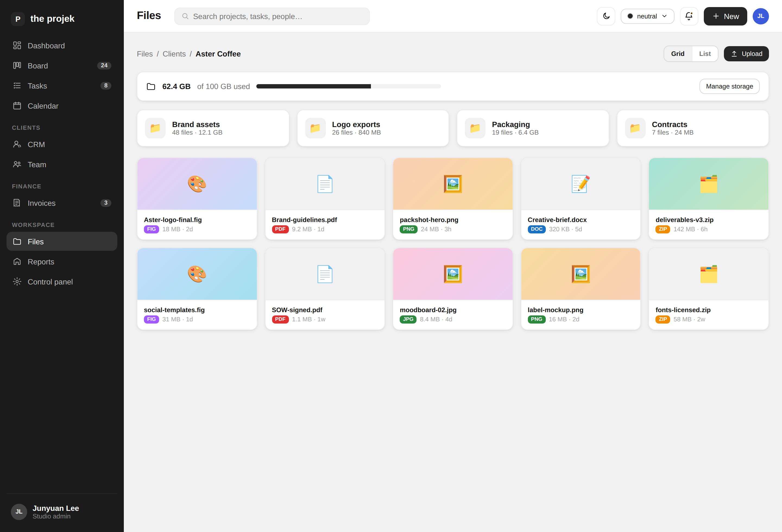The width and height of the screenshot is (782, 532).
Task: Click the Board badge showing 24
Action: coord(104,66)
